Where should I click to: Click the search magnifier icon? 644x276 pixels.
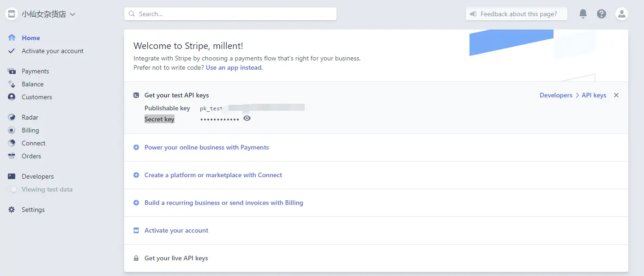pyautogui.click(x=132, y=14)
